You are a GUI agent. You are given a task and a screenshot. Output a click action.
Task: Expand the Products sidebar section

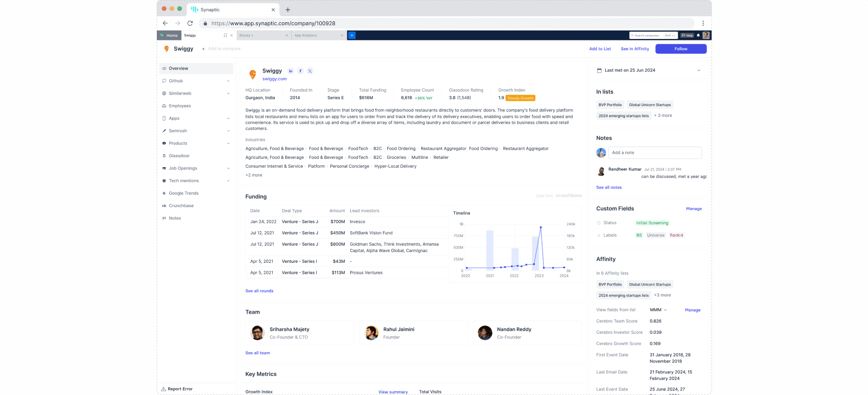(x=228, y=144)
